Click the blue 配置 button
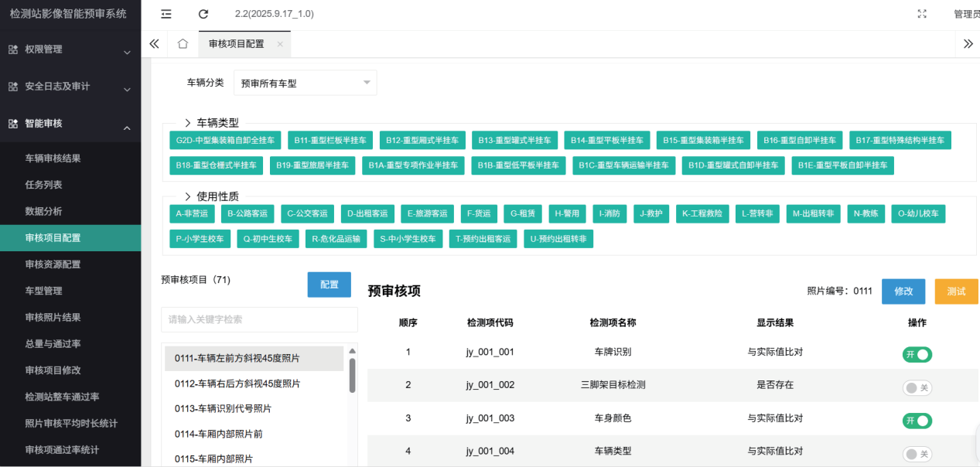This screenshot has height=467, width=980. point(329,285)
